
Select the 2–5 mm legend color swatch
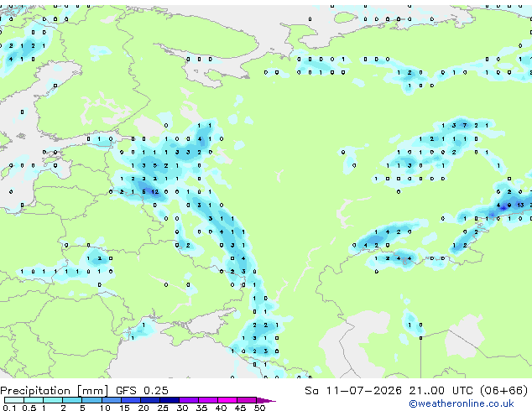(x=72, y=400)
